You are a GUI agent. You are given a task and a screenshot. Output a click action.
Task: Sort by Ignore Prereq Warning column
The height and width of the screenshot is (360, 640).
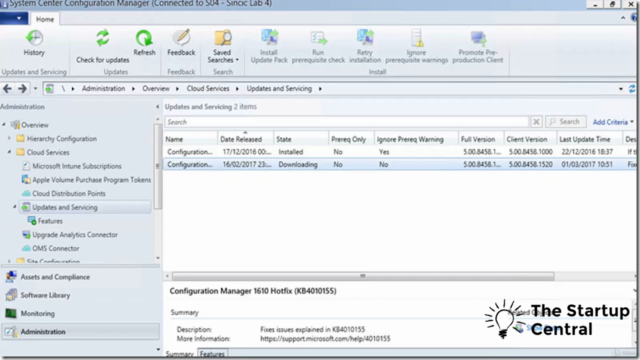pyautogui.click(x=416, y=139)
